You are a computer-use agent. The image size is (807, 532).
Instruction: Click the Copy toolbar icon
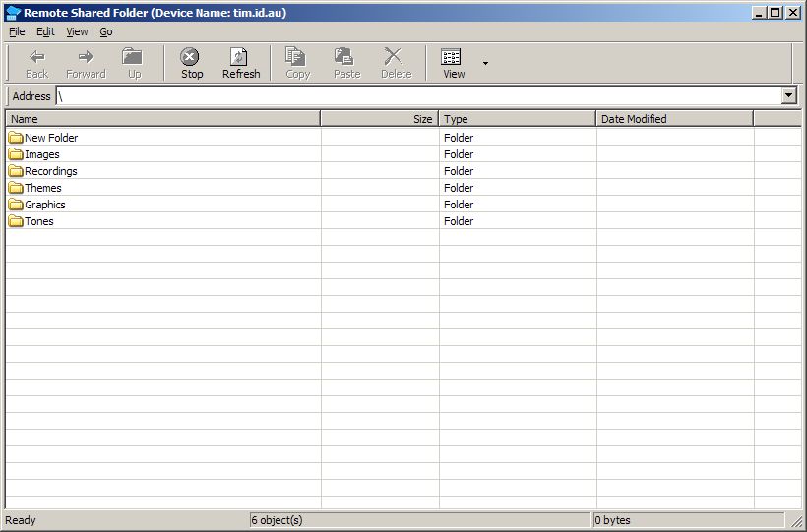pyautogui.click(x=296, y=57)
